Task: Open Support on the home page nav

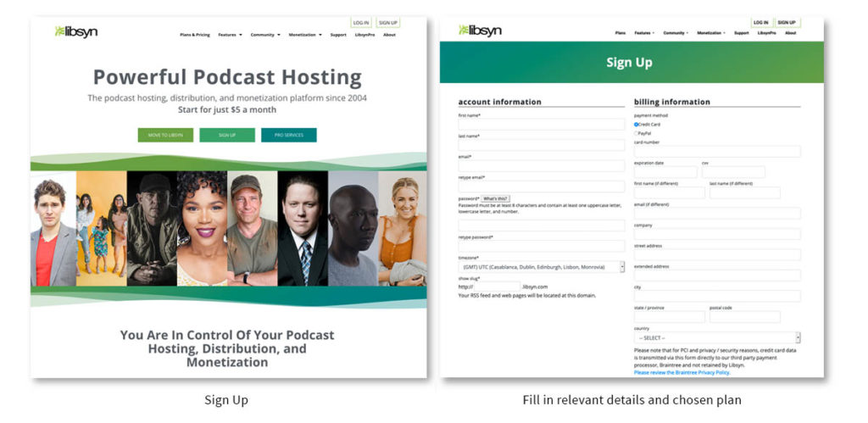Action: [338, 35]
